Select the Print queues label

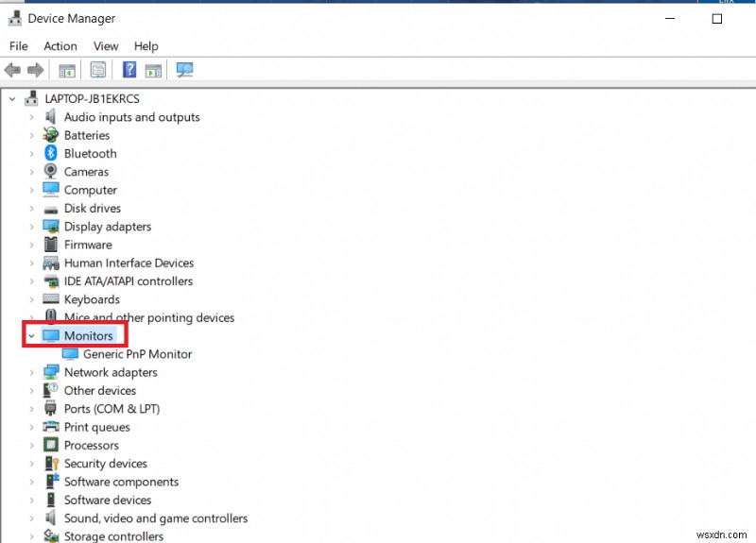[x=97, y=427]
